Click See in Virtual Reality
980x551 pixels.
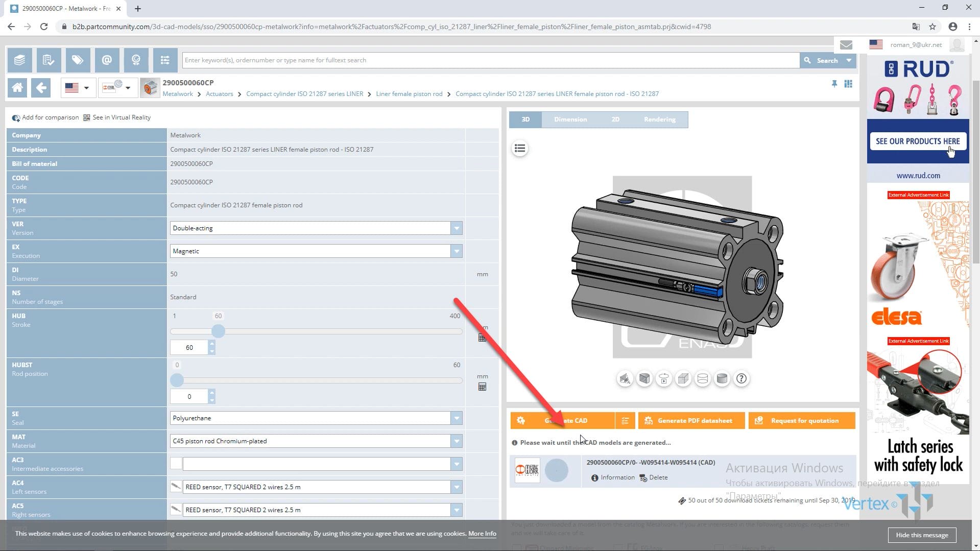(117, 117)
